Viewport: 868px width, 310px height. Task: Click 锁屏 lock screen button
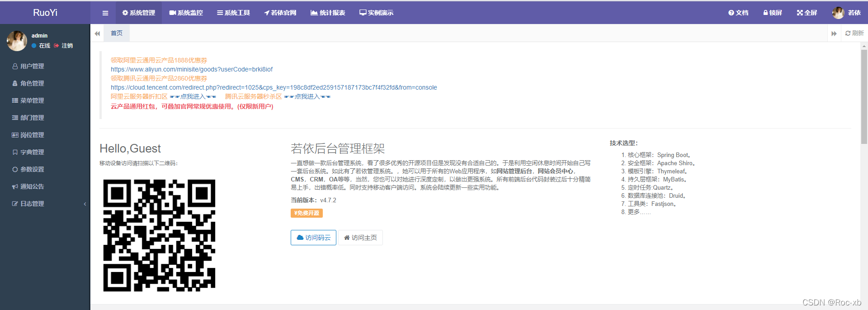coord(773,13)
